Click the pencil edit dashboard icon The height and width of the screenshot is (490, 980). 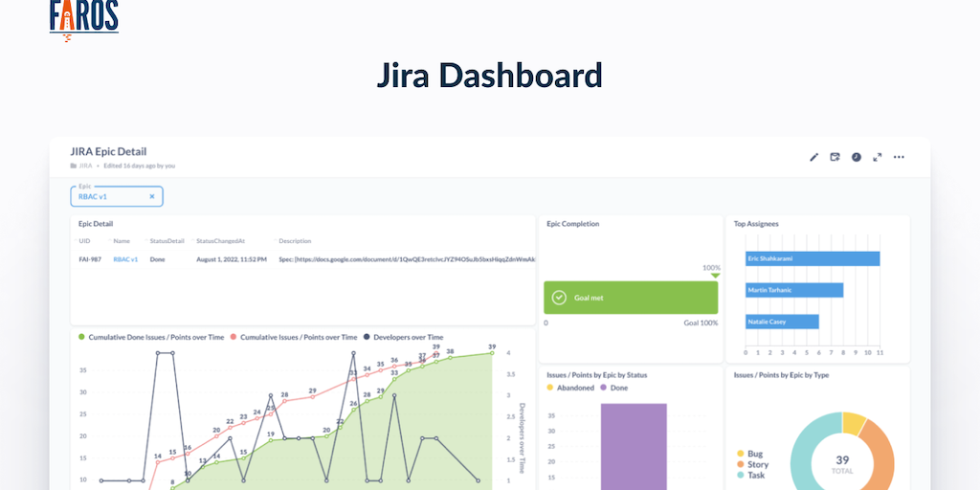(x=813, y=158)
